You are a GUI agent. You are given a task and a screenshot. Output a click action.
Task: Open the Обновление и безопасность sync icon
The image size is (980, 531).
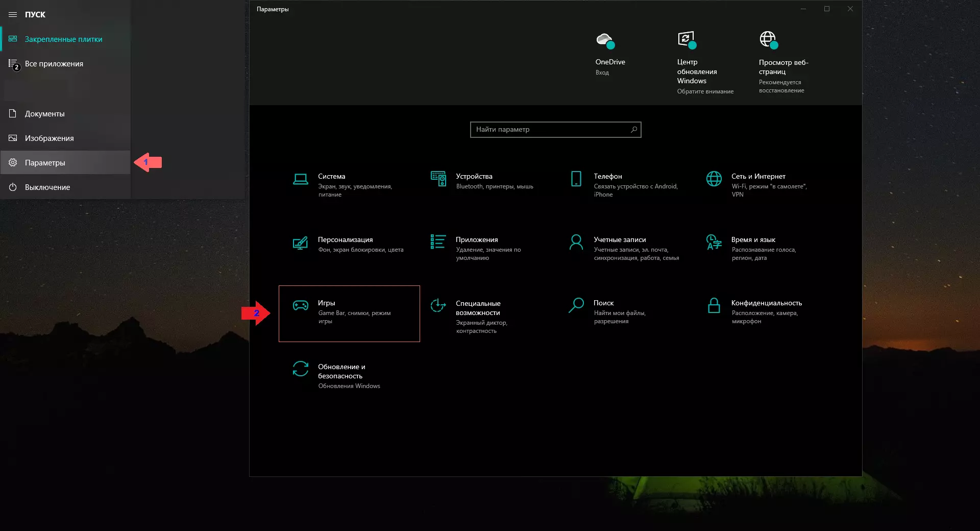(301, 369)
